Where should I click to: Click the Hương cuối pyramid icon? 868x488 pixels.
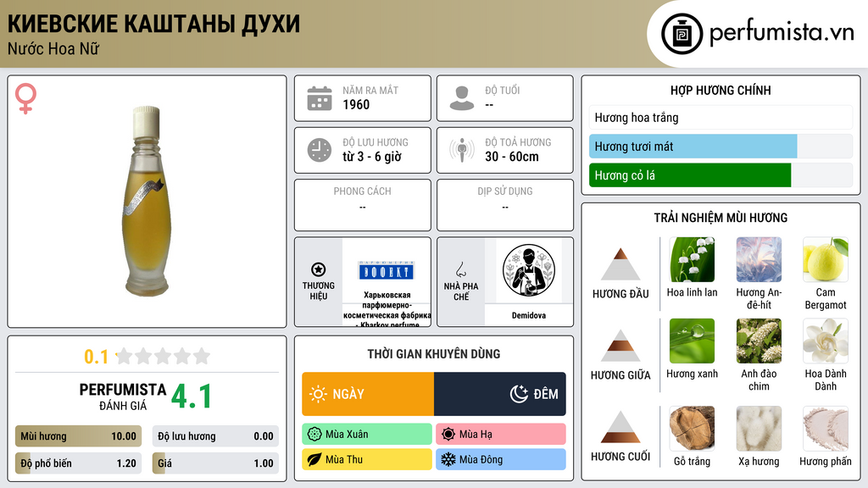click(x=620, y=427)
